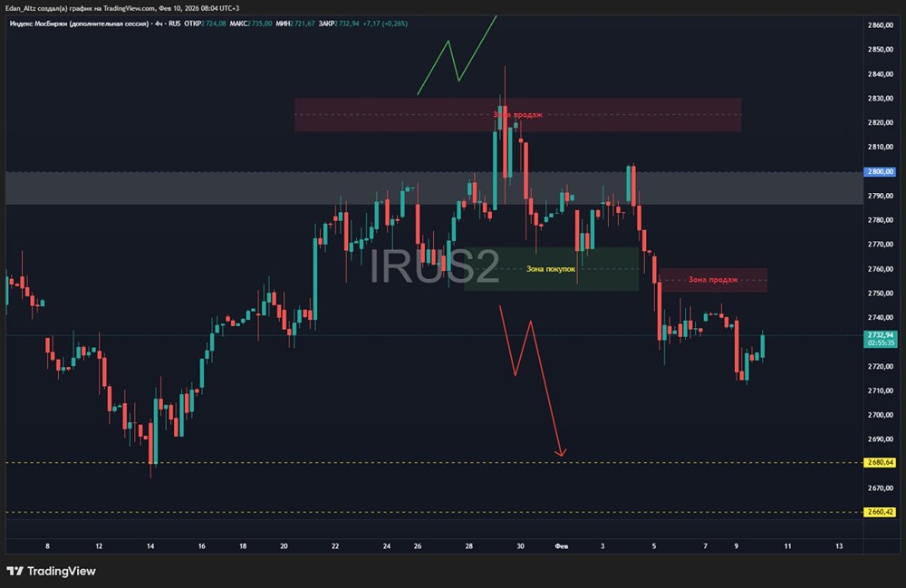This screenshot has height=588, width=906.
Task: Click the TradingView logo at the bottom
Action: [x=51, y=572]
